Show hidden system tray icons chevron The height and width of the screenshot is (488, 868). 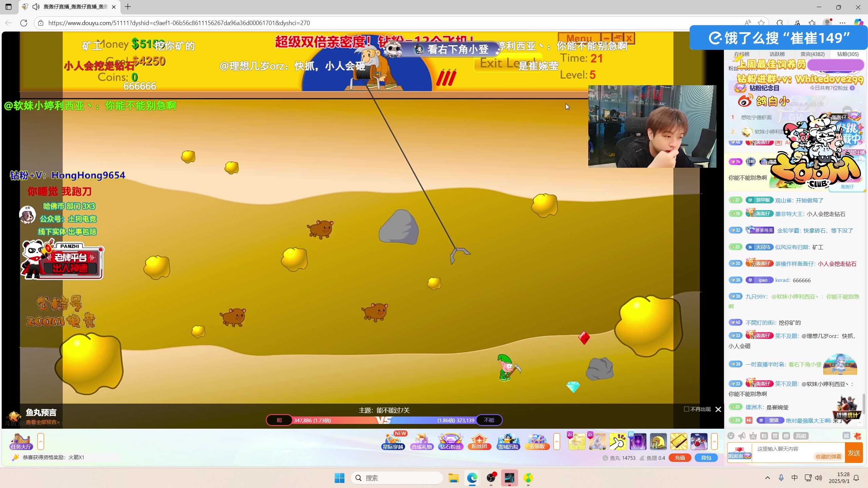768,478
